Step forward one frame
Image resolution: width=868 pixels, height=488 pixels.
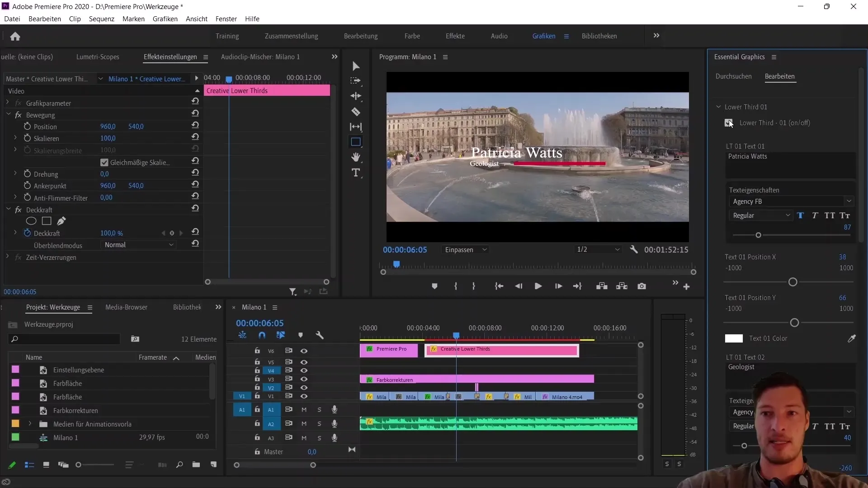(558, 286)
